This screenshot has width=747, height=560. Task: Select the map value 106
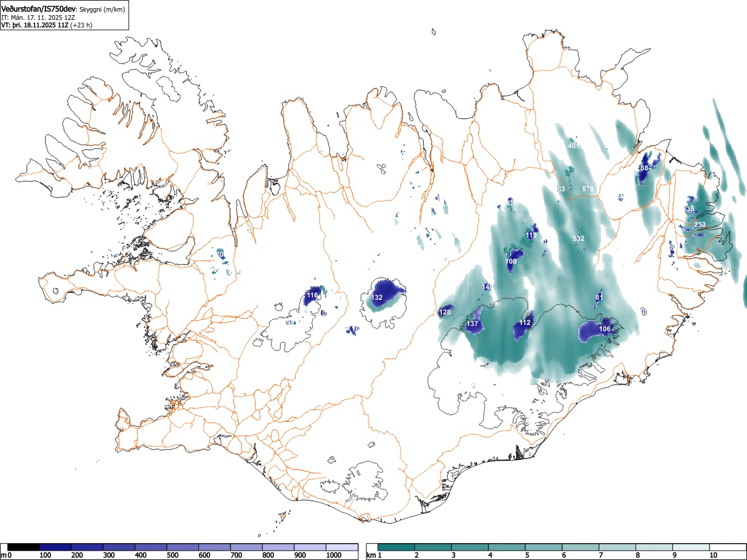[x=605, y=329]
